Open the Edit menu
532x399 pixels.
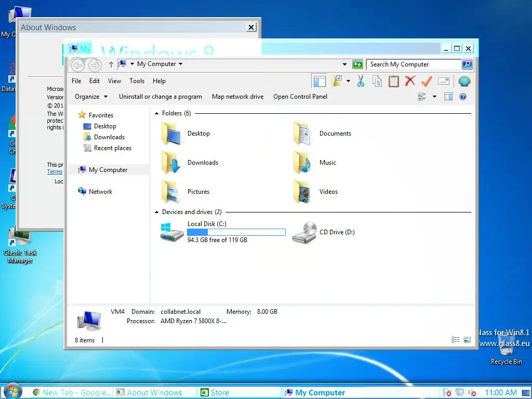(x=95, y=81)
